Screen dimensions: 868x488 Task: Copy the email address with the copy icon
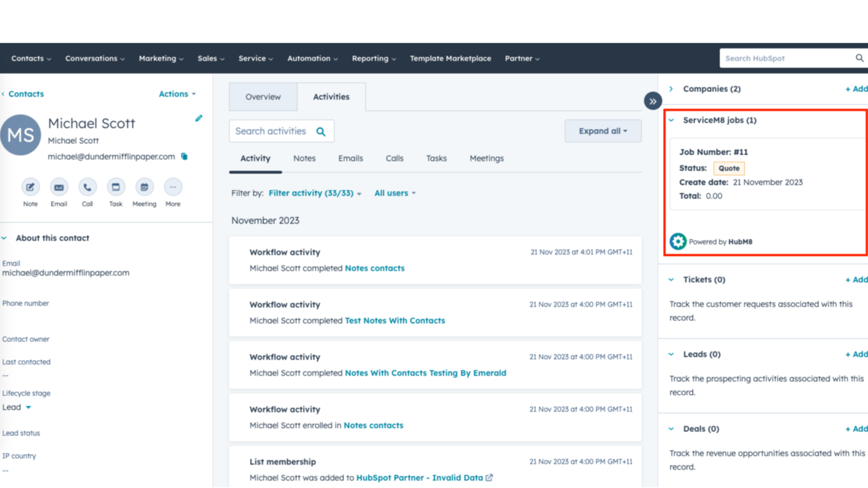184,157
